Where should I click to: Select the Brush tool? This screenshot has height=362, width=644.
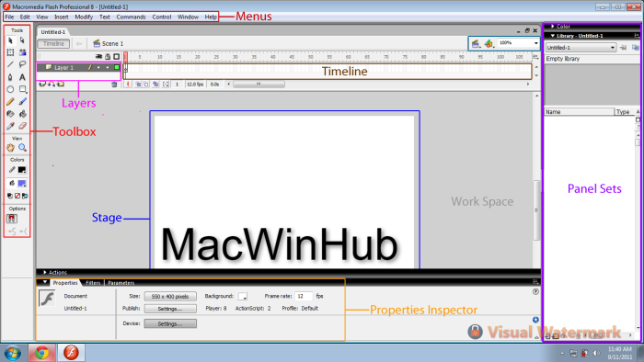[x=22, y=101]
